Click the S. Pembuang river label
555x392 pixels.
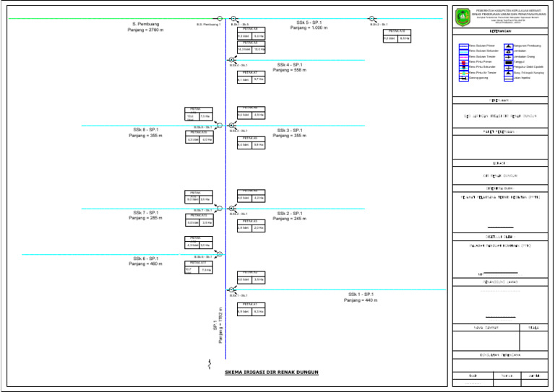coord(145,24)
